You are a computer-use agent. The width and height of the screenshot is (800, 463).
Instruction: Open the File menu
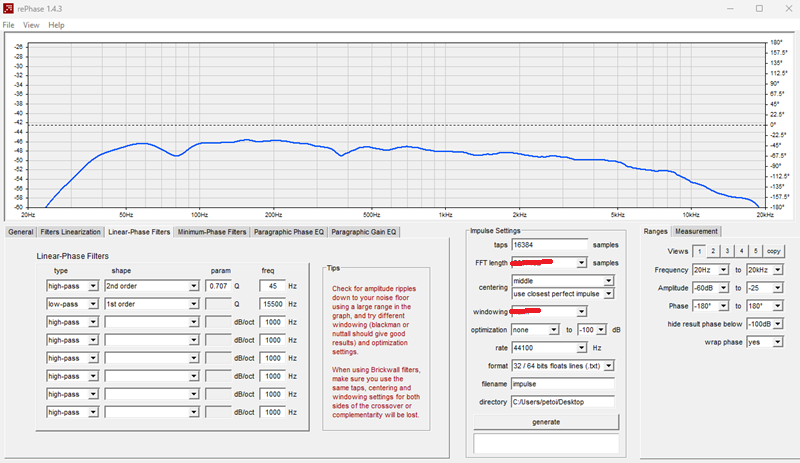pyautogui.click(x=8, y=25)
